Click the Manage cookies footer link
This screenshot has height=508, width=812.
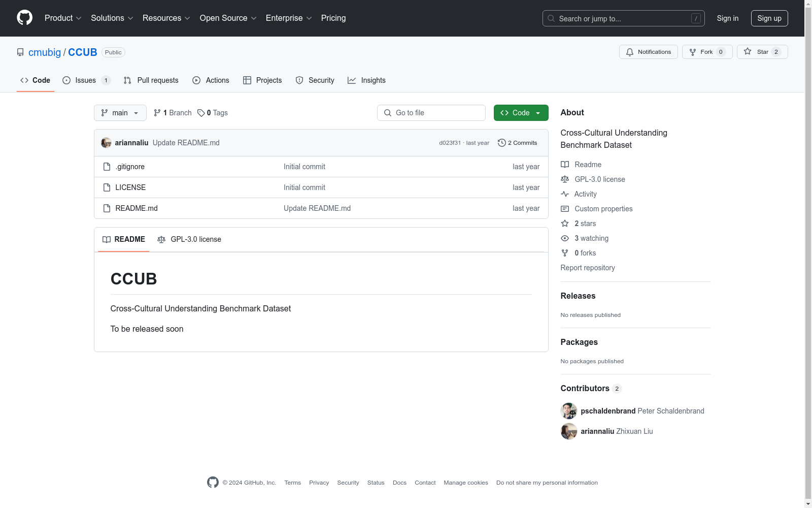click(x=466, y=483)
